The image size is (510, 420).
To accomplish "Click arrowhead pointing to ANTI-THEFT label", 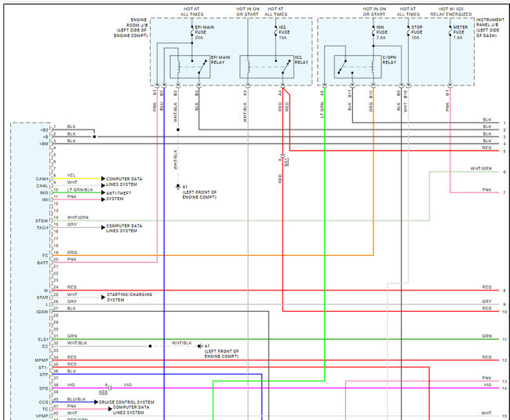I will [x=103, y=192].
